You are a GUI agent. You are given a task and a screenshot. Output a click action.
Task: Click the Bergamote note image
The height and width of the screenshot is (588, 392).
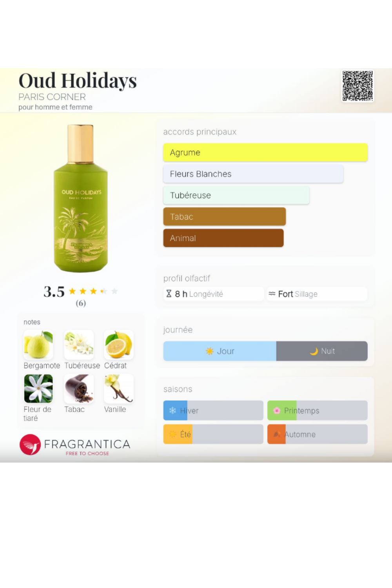(x=38, y=345)
